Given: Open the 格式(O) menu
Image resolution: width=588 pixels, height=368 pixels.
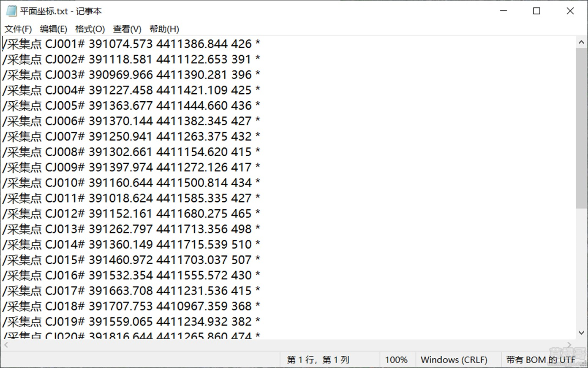Looking at the screenshot, I should (x=90, y=29).
